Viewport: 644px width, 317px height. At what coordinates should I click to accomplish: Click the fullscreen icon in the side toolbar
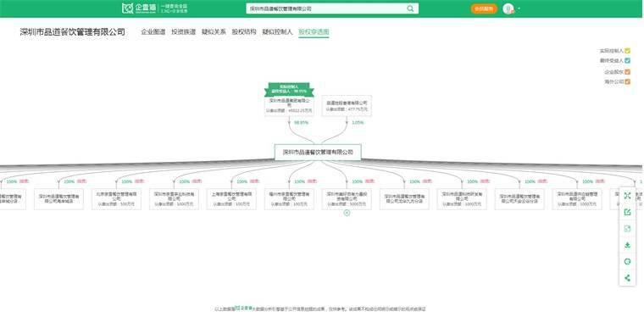pyautogui.click(x=627, y=196)
